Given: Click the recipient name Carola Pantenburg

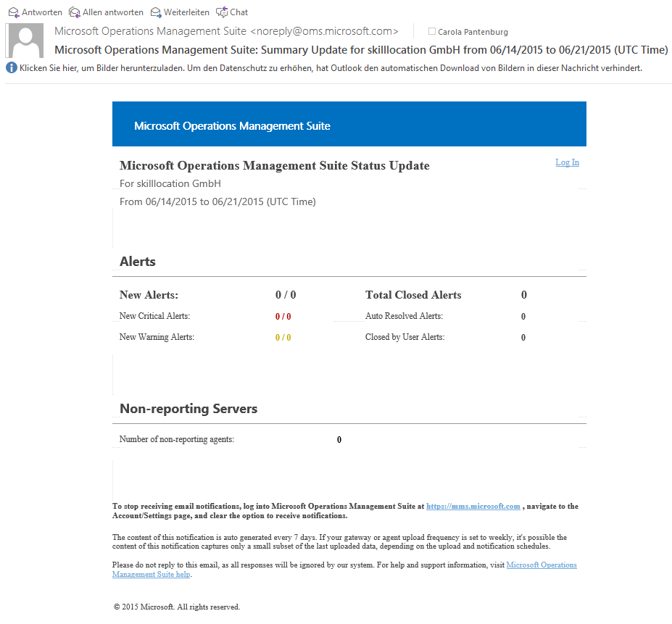Looking at the screenshot, I should [473, 32].
